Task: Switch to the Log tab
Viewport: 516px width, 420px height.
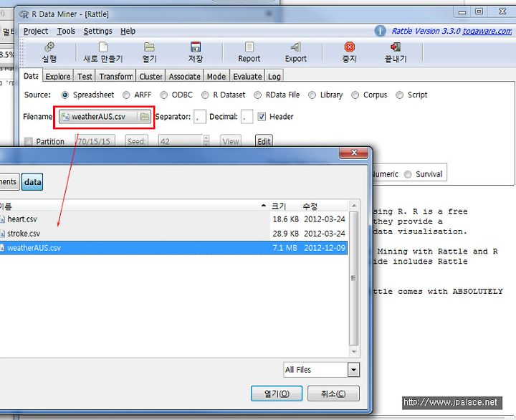Action: (x=274, y=77)
